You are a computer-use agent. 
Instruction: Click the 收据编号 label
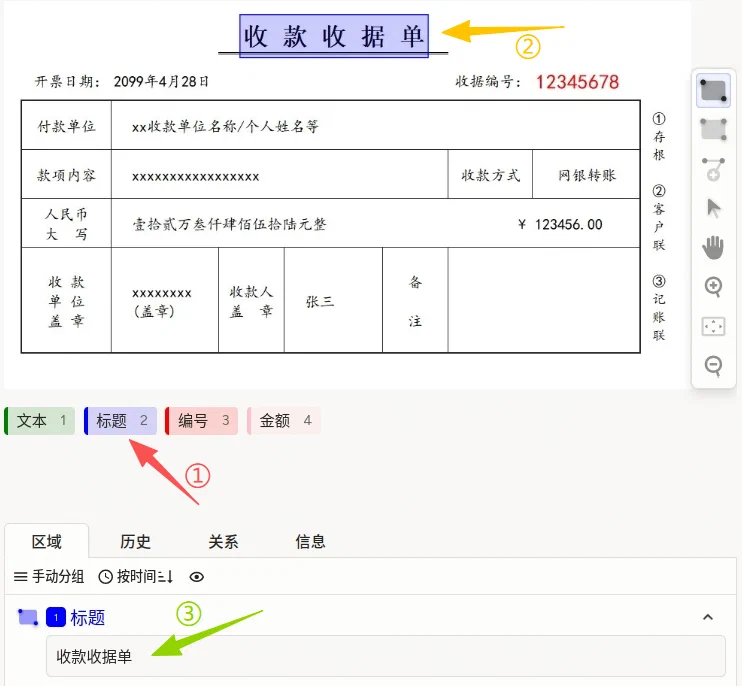(488, 82)
